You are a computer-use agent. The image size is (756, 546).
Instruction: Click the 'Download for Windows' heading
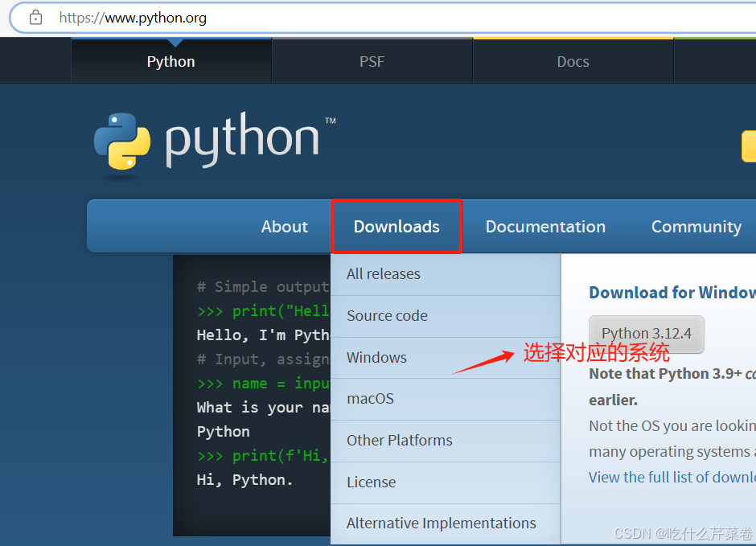tap(672, 293)
